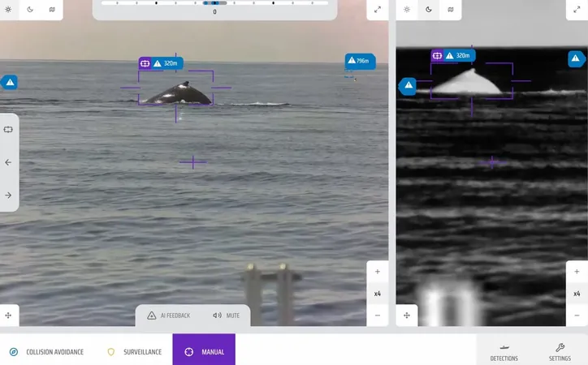Switch to Collision Avoidance mode
Viewport: 588px width, 365px height.
(x=46, y=352)
